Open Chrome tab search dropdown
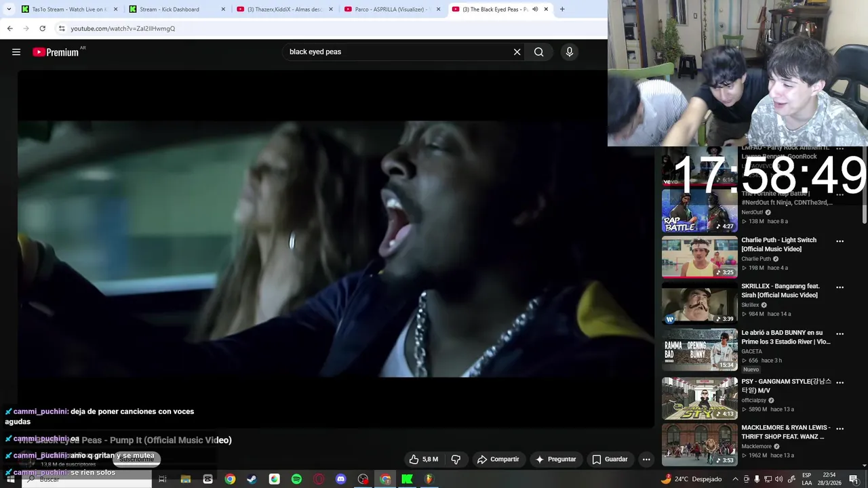868x488 pixels. [x=9, y=9]
